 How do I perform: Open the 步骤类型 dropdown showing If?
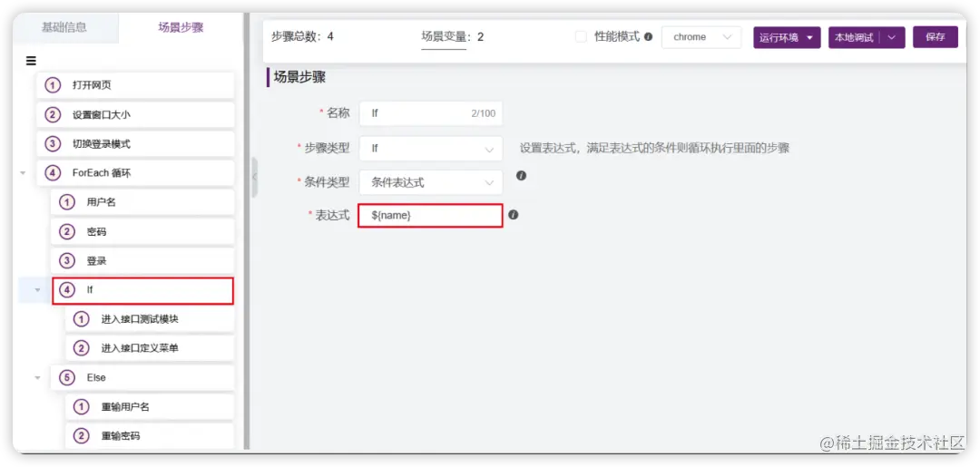tap(431, 149)
